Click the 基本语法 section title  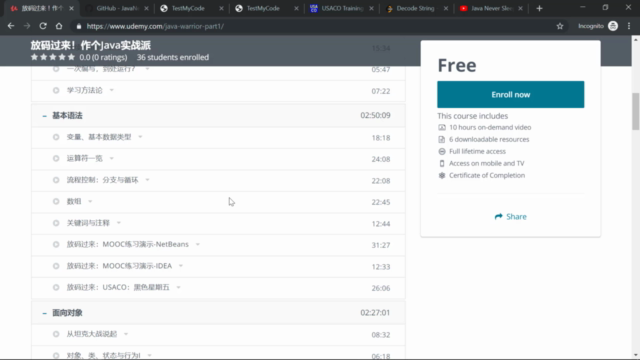67,116
